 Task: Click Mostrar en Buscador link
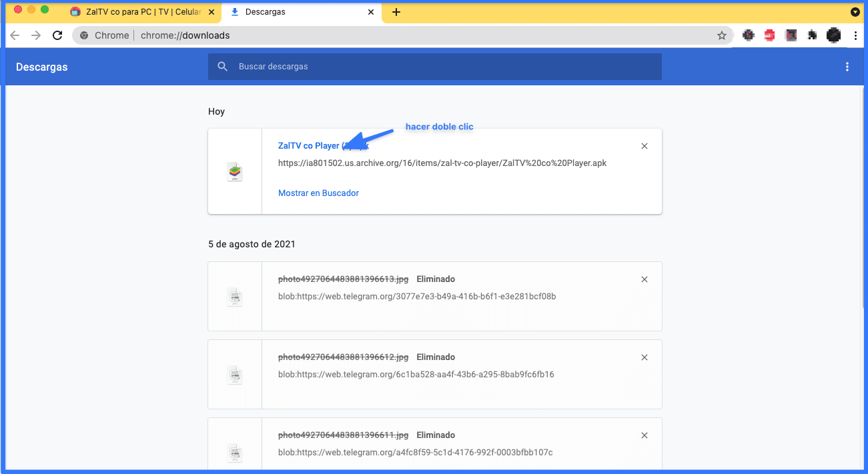[318, 193]
